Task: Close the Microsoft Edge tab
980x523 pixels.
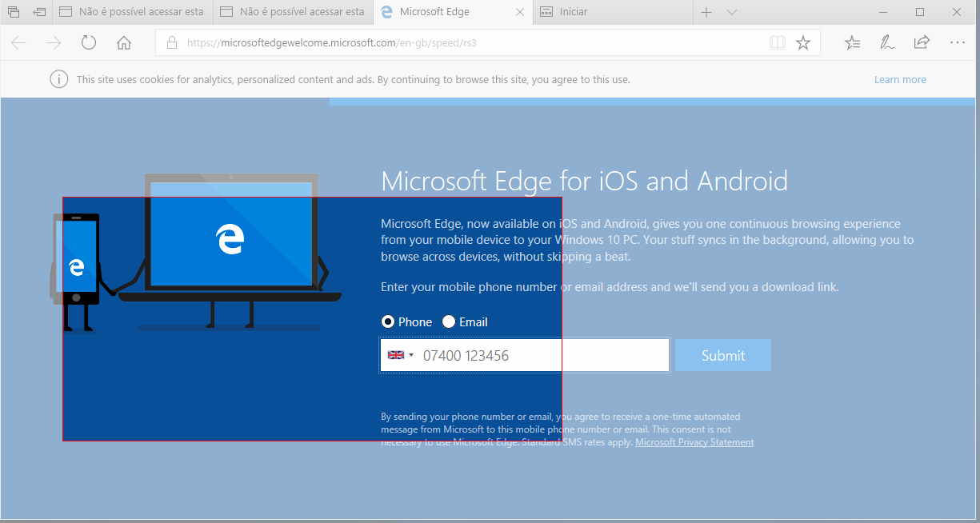Action: [x=520, y=12]
